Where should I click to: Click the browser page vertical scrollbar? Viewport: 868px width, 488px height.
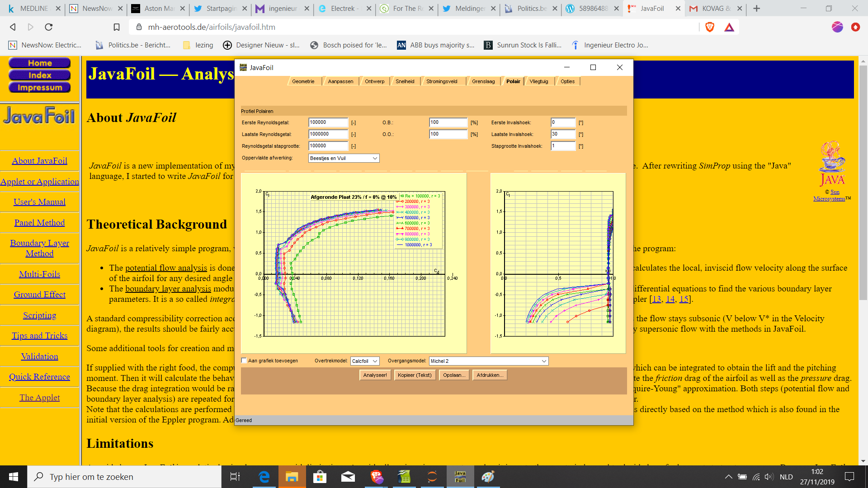[863, 181]
